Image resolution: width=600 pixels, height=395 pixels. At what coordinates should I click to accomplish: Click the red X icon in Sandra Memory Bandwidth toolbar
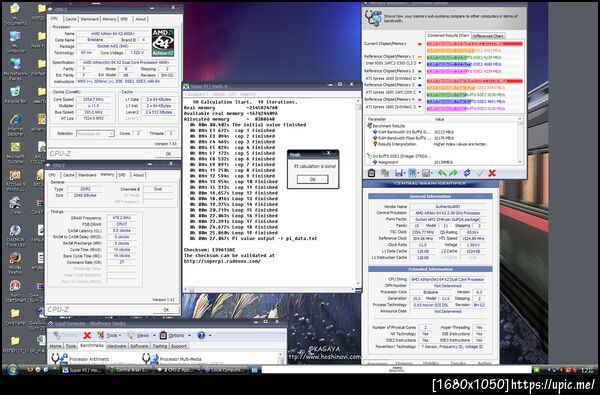point(492,173)
